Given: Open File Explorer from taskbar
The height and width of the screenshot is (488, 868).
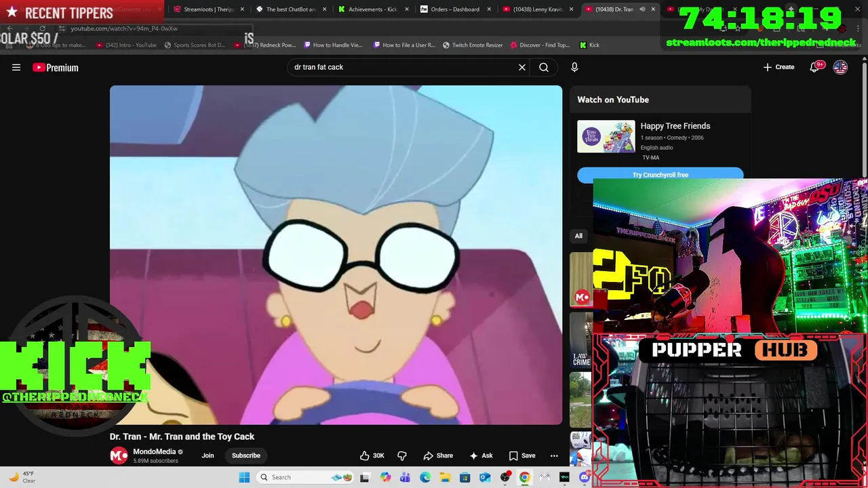Looking at the screenshot, I should coord(446,477).
